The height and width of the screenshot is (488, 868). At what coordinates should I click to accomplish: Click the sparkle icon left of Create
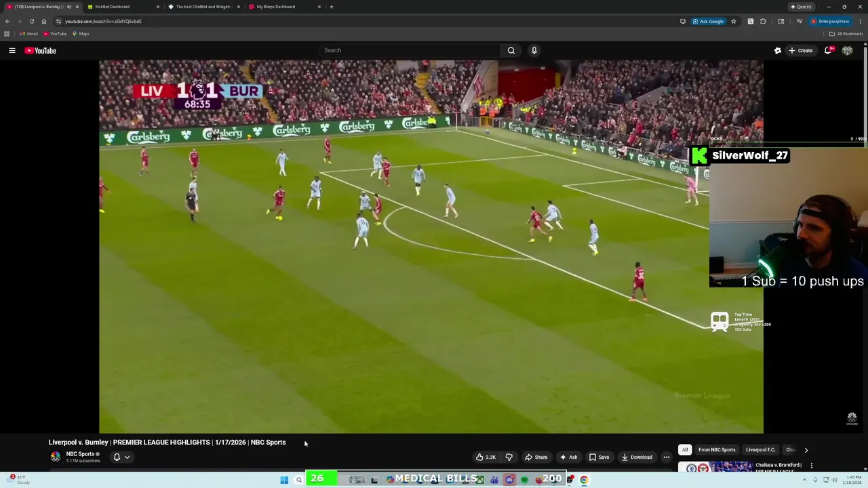778,50
